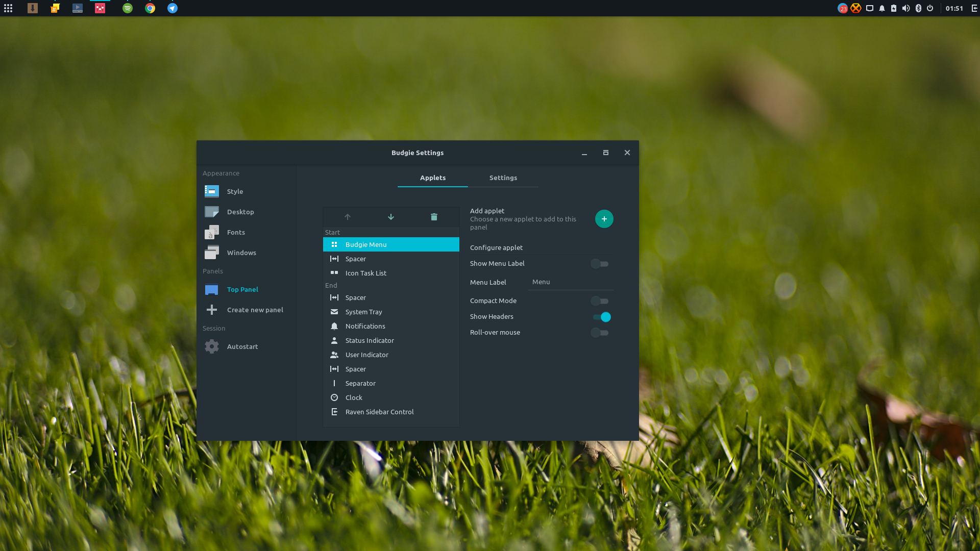Open the Raven sidebar from the panel's edge icon
This screenshot has width=980, height=551.
click(x=974, y=8)
